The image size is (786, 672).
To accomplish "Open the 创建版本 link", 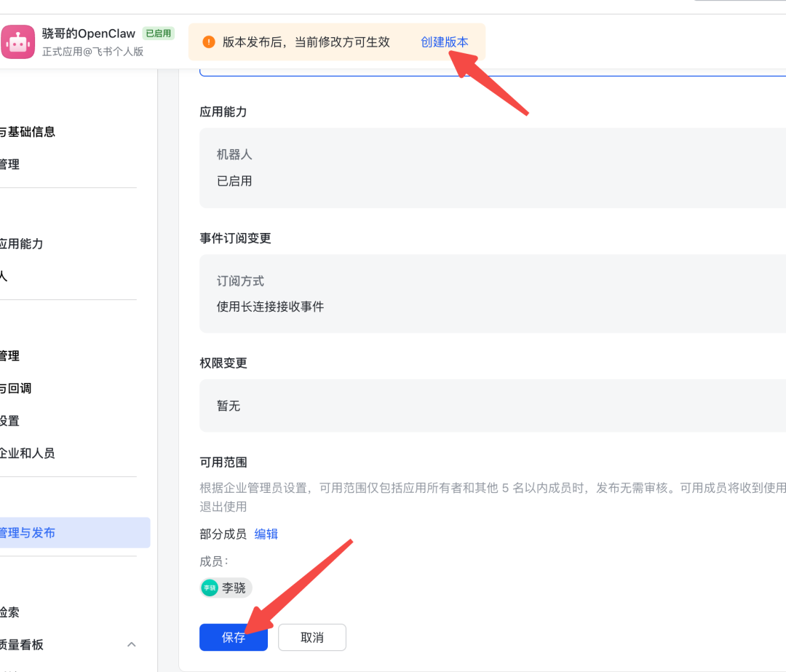I will (445, 42).
